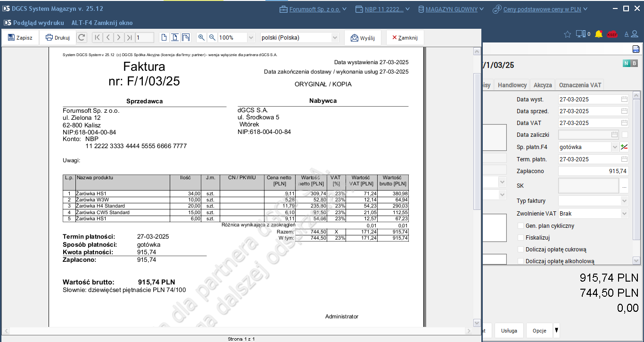
Task: Switch to the Handlowcy tab
Action: point(512,85)
